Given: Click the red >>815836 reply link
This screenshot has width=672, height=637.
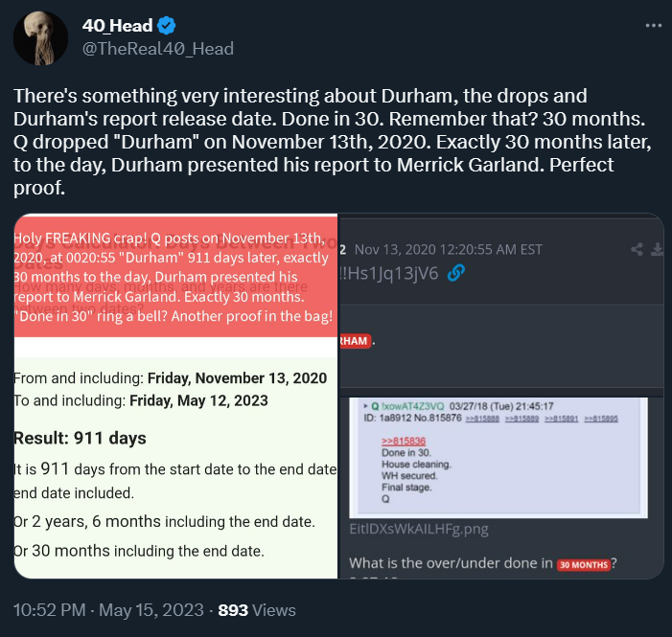Looking at the screenshot, I should [402, 440].
